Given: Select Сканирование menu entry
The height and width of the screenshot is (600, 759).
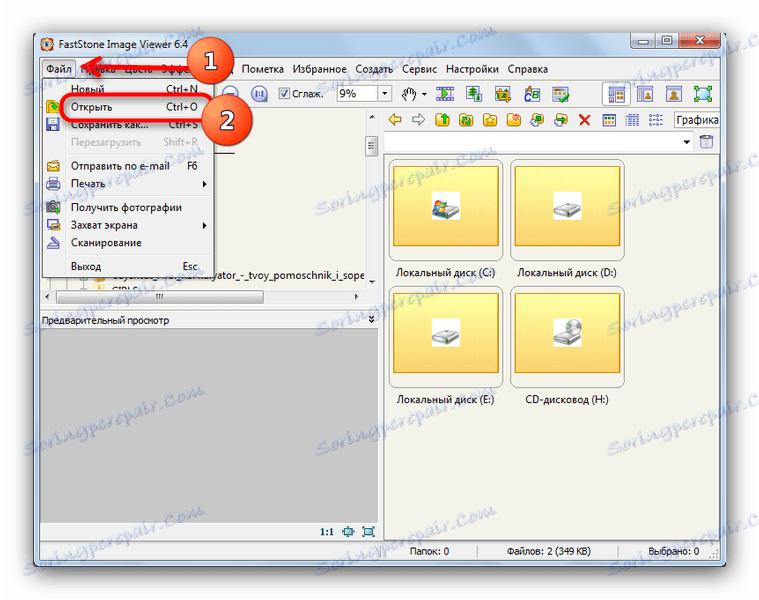Looking at the screenshot, I should click(x=128, y=243).
